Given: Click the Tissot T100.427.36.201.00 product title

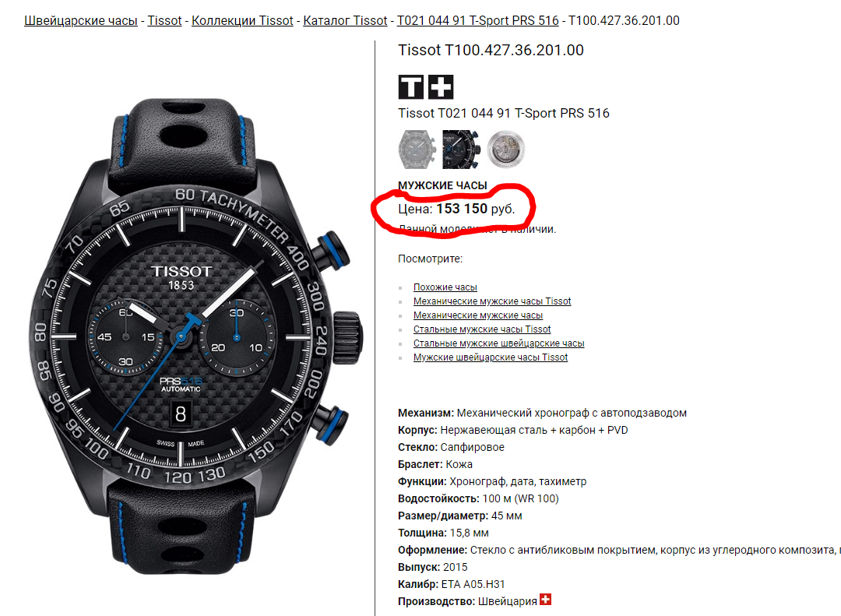Looking at the screenshot, I should pyautogui.click(x=491, y=50).
